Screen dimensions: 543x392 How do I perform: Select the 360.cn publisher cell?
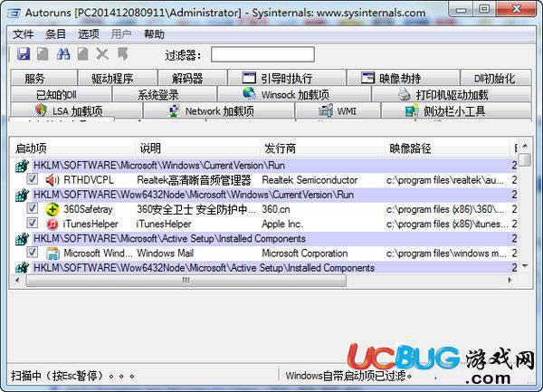276,209
